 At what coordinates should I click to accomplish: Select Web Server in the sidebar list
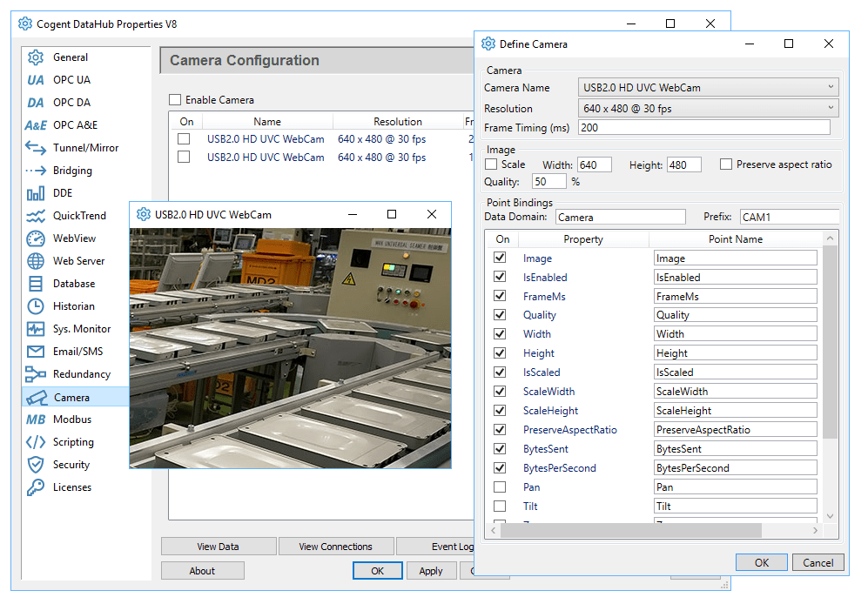tap(78, 261)
